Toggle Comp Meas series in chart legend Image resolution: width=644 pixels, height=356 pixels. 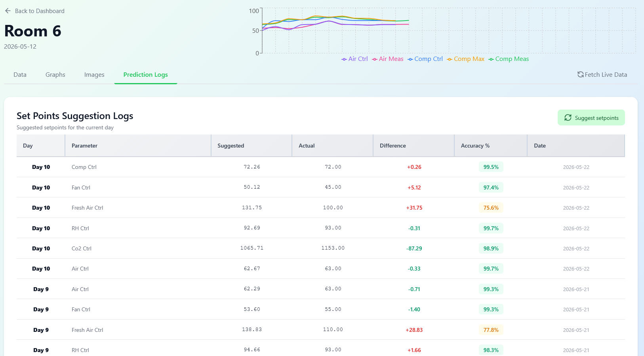(509, 59)
